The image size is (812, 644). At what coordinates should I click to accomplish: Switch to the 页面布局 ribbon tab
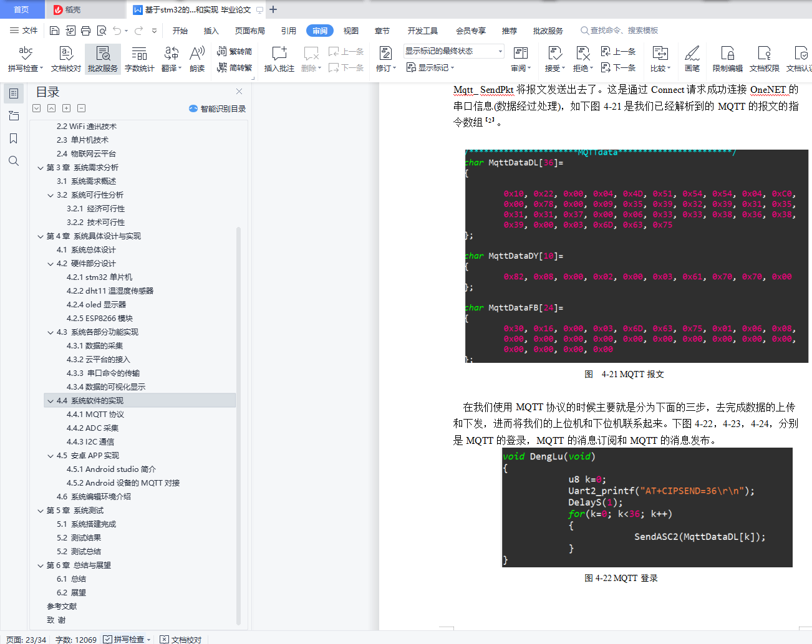(250, 31)
